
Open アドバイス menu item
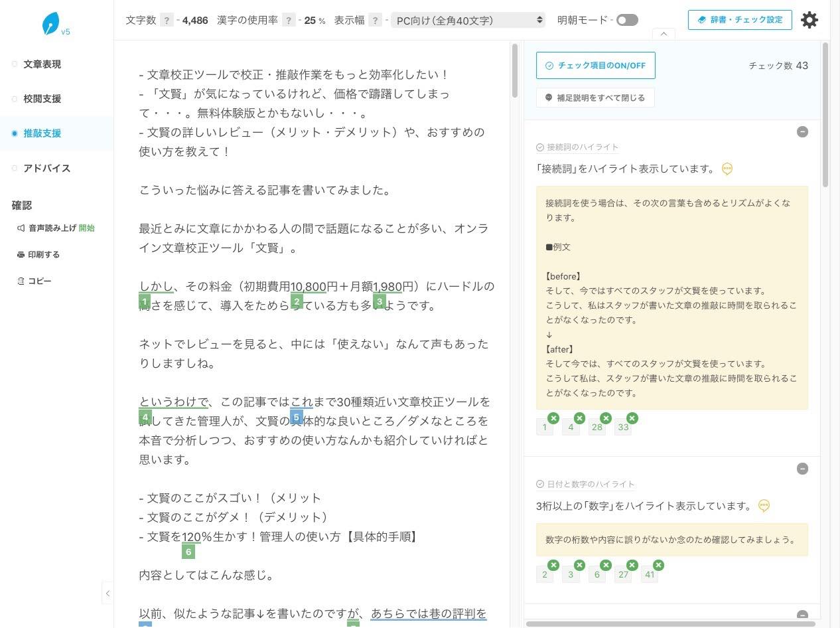(x=47, y=169)
